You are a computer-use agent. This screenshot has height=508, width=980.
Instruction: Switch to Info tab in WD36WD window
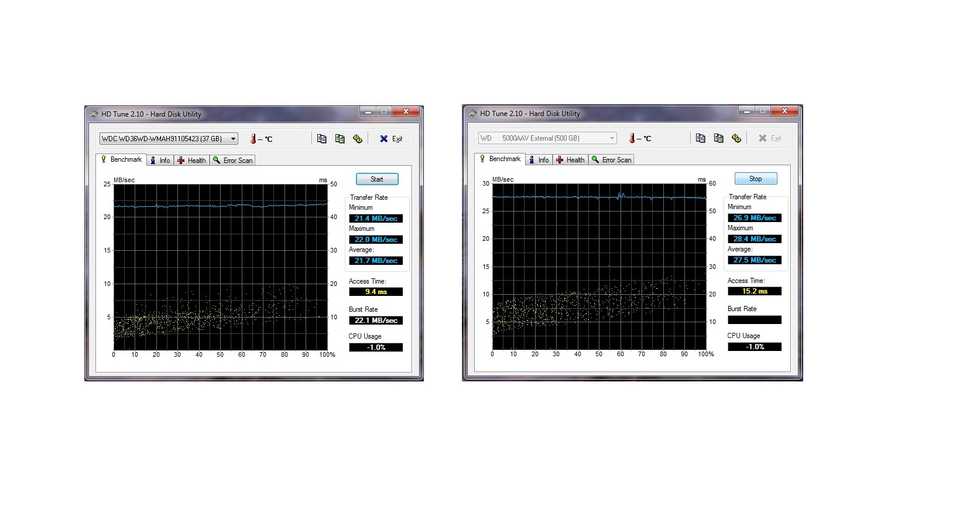click(x=160, y=161)
